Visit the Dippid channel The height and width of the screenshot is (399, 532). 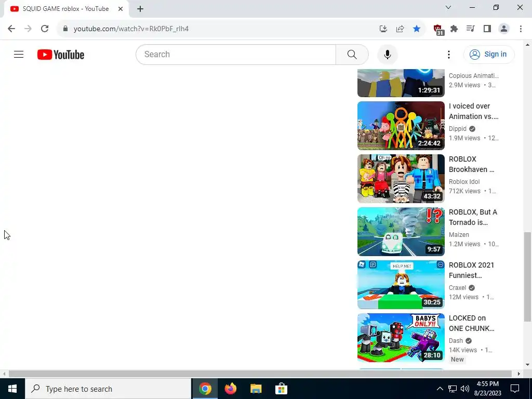[x=458, y=129]
